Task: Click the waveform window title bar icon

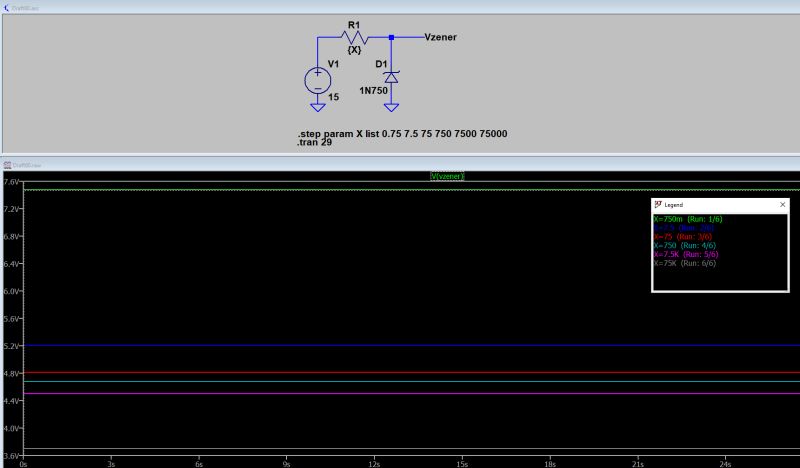Action: click(x=7, y=165)
